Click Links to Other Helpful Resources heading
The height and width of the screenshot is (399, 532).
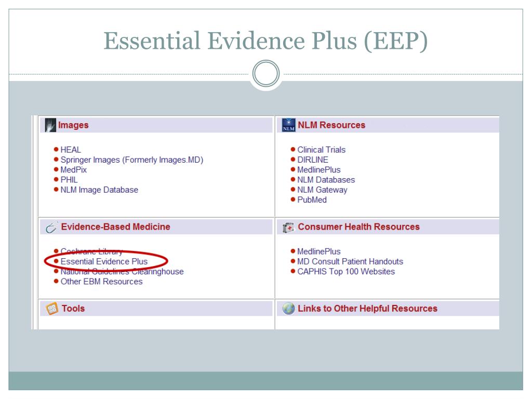pos(368,309)
